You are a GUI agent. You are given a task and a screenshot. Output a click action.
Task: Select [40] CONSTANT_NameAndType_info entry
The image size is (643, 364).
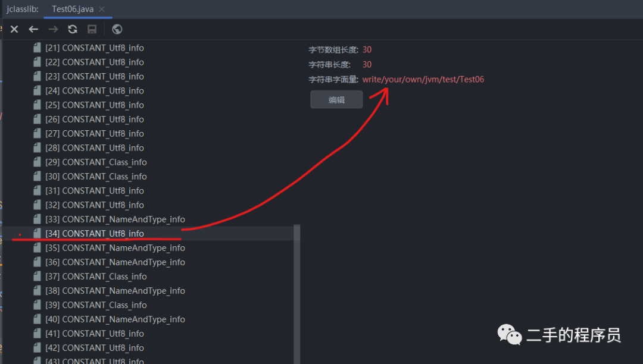[116, 319]
